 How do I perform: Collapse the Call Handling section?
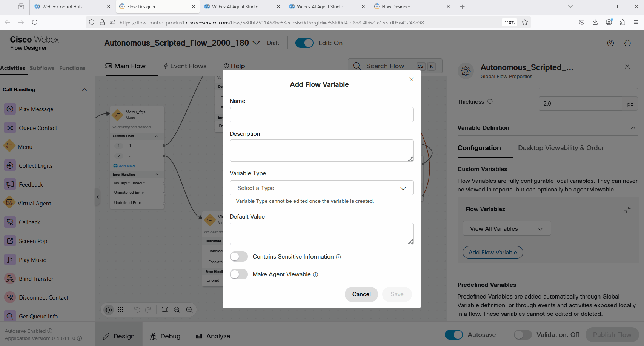click(85, 90)
